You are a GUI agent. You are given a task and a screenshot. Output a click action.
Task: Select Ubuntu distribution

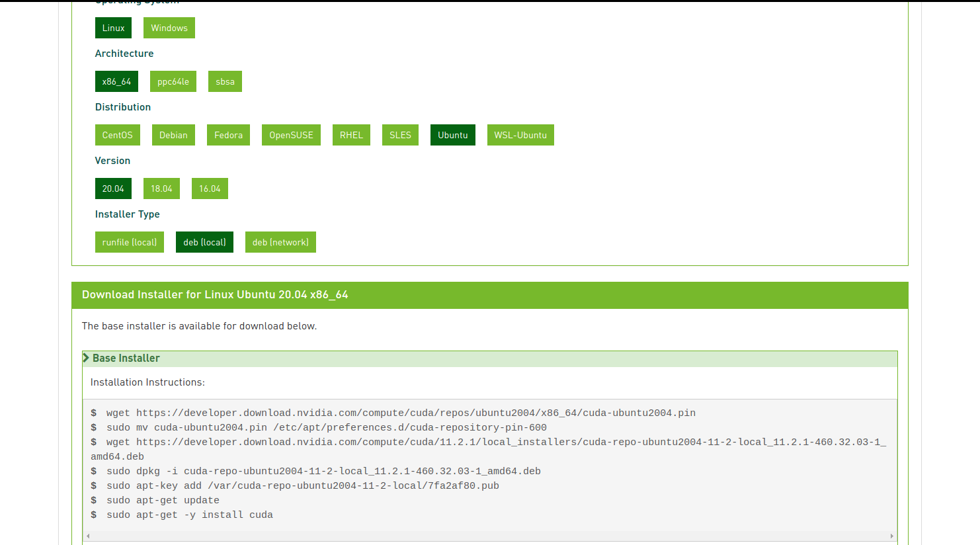coord(453,135)
